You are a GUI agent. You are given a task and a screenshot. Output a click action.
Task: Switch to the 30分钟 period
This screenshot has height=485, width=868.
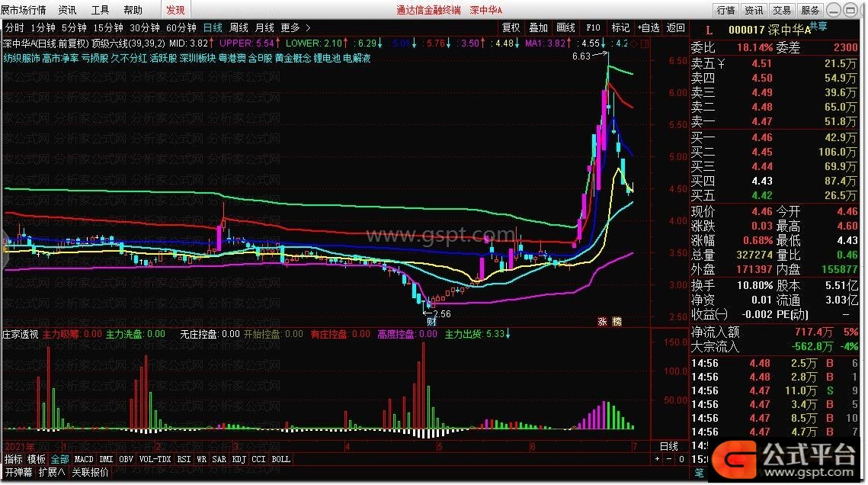point(145,27)
